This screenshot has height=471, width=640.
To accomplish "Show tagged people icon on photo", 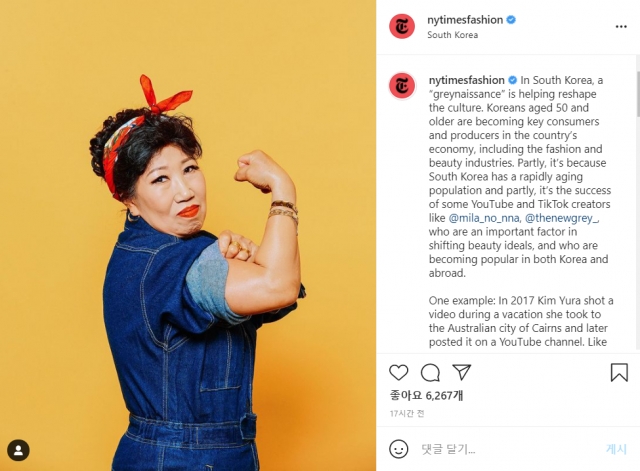I will [x=18, y=450].
